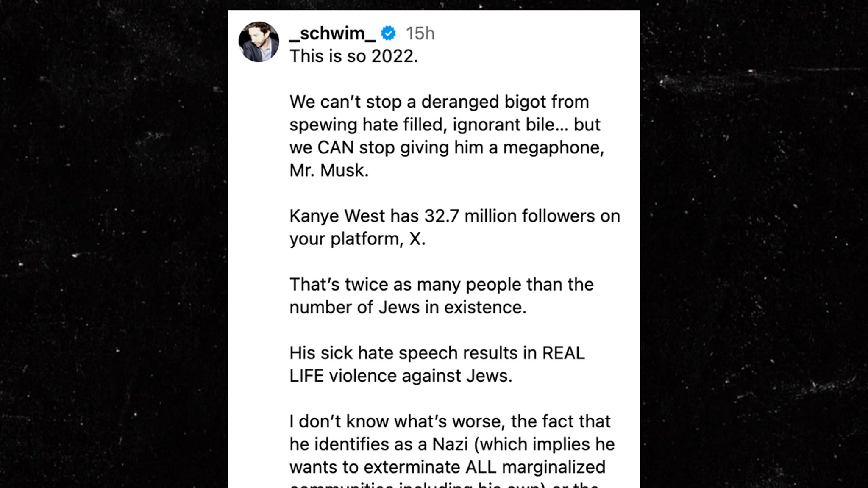The height and width of the screenshot is (488, 868).
Task: Click the "wants to exterminate ALL marginalized" line
Action: point(447,467)
